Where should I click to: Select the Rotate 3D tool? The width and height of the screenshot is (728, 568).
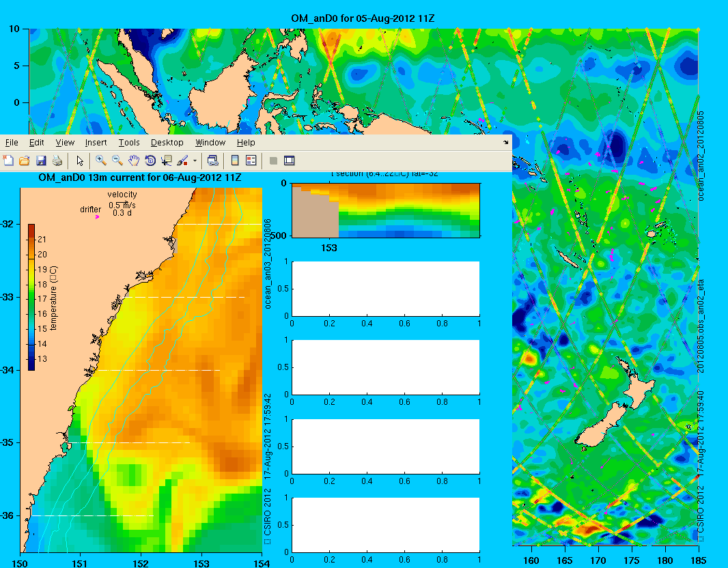click(x=150, y=160)
